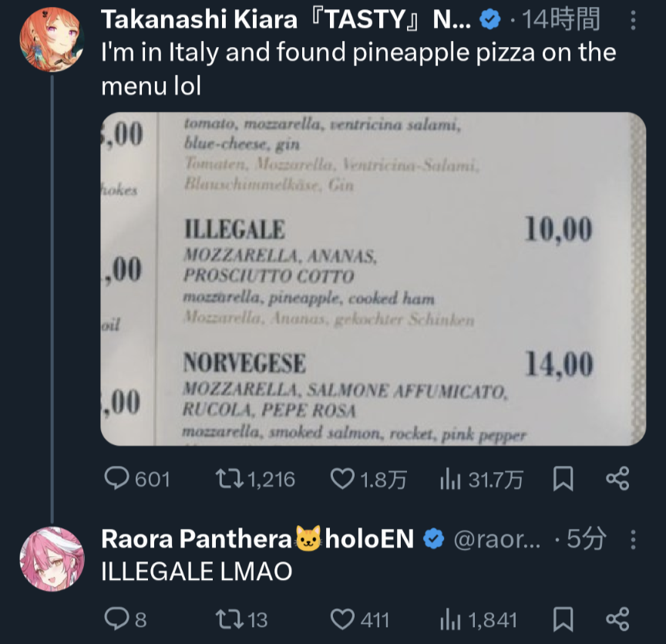Viewport: 666px width, 644px height.
Task: Open more options on Raora's reply
Action: [633, 540]
